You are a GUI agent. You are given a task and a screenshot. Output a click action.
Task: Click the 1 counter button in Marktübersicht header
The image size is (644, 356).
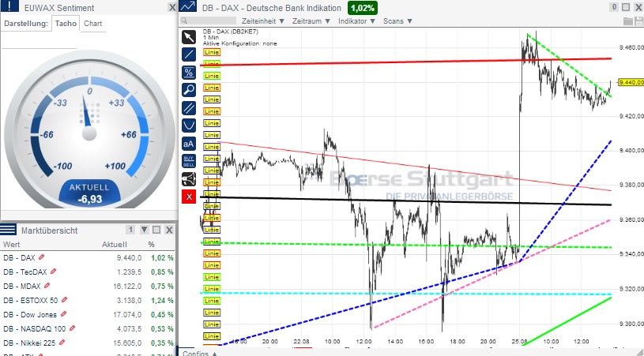(130, 230)
